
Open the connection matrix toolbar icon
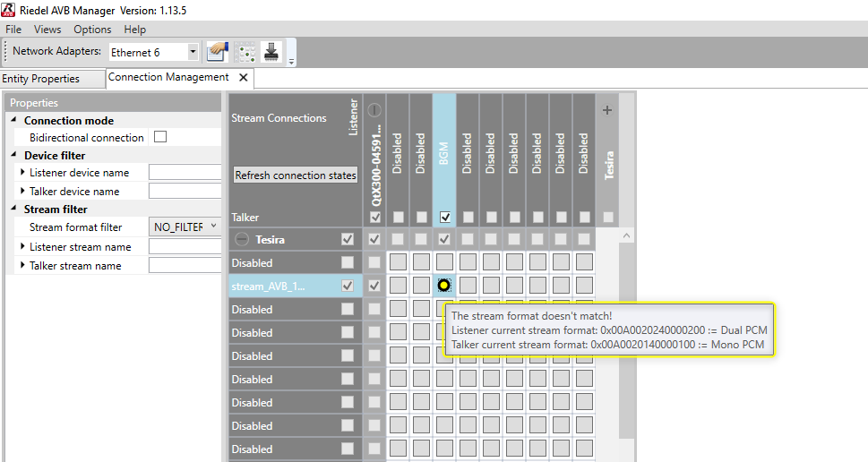(245, 52)
